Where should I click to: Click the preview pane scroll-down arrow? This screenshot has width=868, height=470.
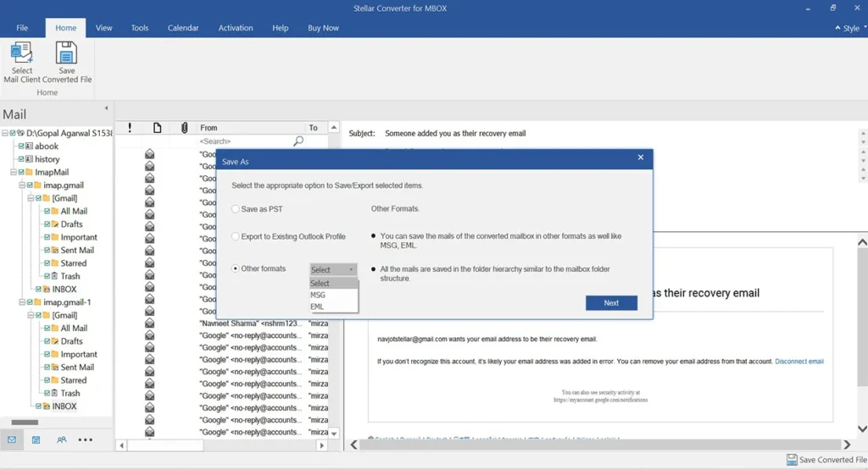[x=862, y=429]
